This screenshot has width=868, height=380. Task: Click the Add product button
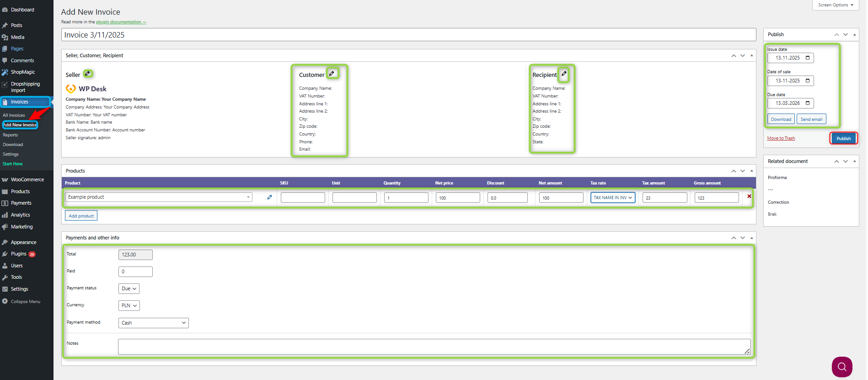[81, 216]
